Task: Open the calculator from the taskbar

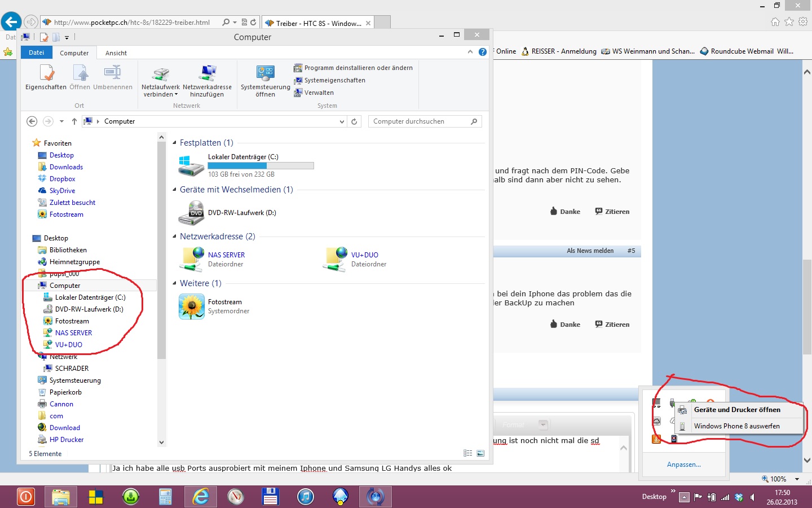Action: 165,497
